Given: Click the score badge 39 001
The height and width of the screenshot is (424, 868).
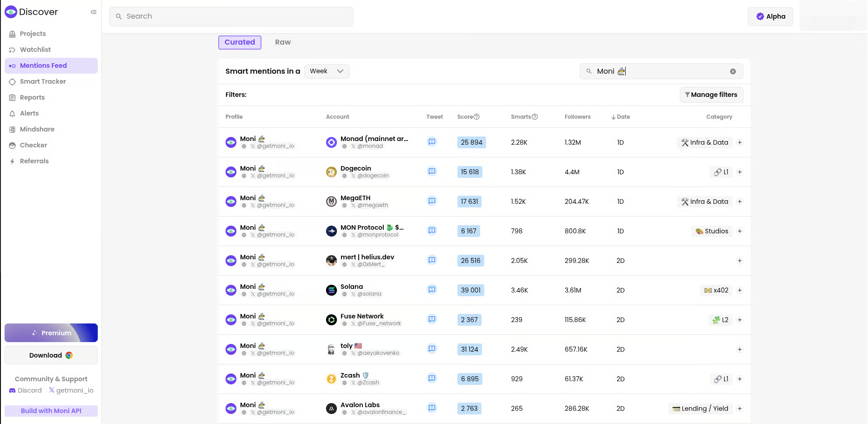Looking at the screenshot, I should tap(471, 290).
